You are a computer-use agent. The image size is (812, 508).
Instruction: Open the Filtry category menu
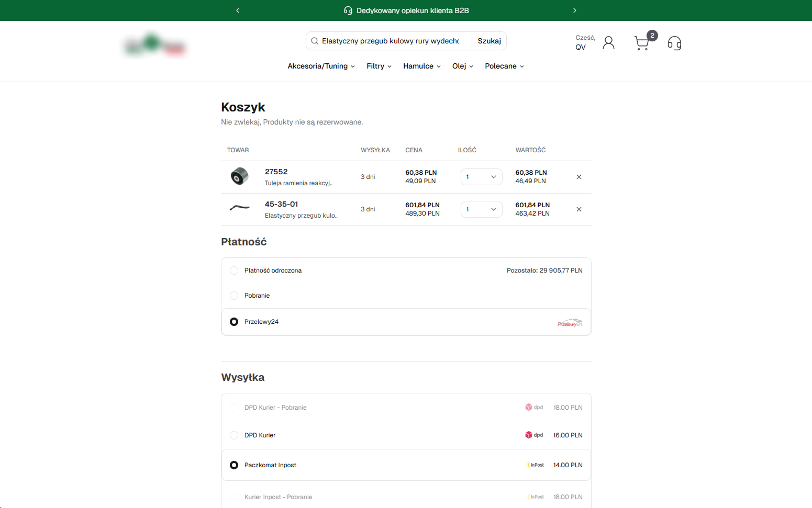379,66
